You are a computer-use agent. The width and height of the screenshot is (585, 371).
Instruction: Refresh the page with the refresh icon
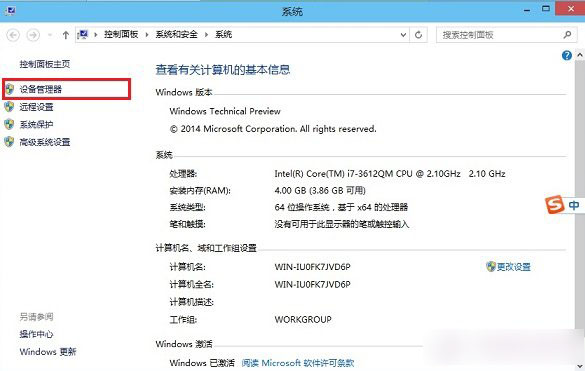418,35
